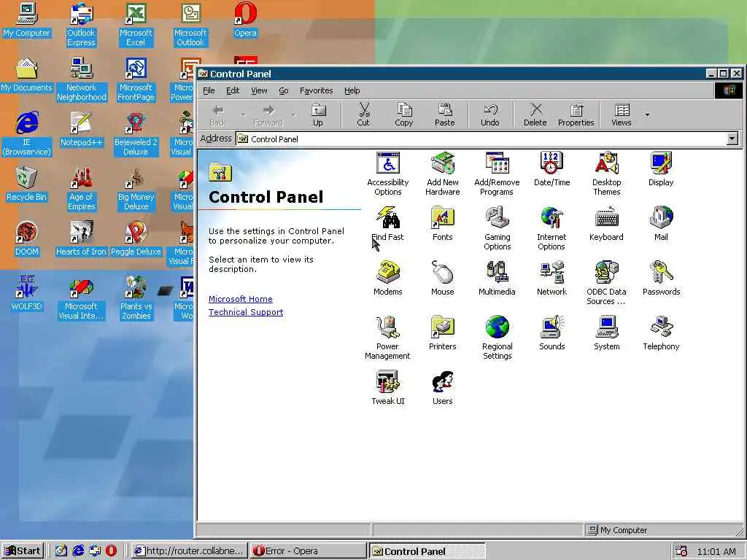
Task: Open the Favorites menu
Action: click(x=317, y=90)
